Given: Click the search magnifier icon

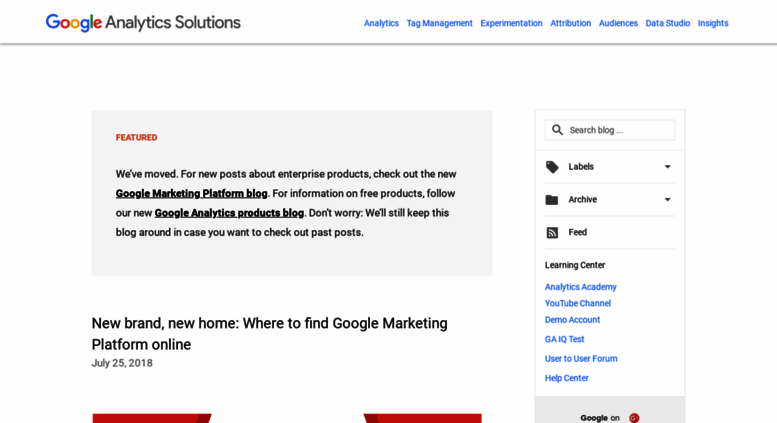Looking at the screenshot, I should point(557,130).
